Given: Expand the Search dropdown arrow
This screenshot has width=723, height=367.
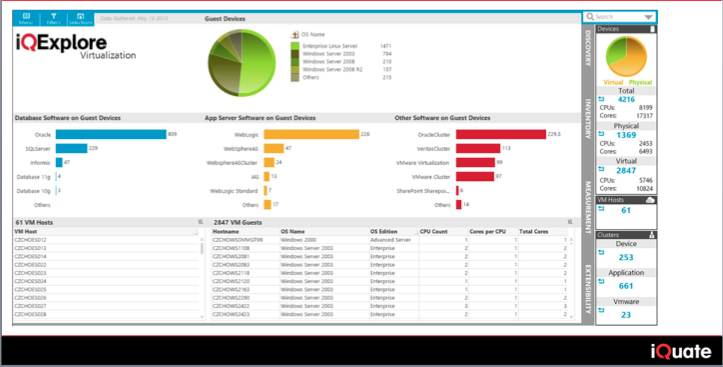Looking at the screenshot, I should pos(648,17).
